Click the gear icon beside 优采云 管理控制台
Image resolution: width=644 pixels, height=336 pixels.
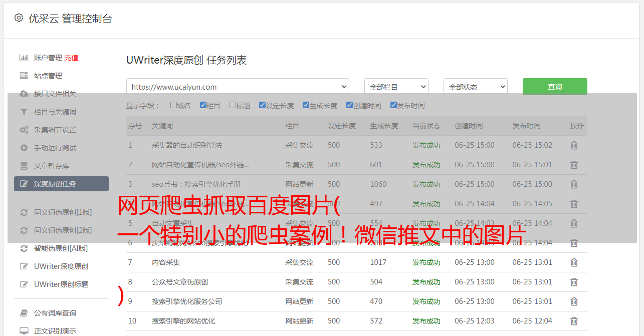[x=19, y=18]
